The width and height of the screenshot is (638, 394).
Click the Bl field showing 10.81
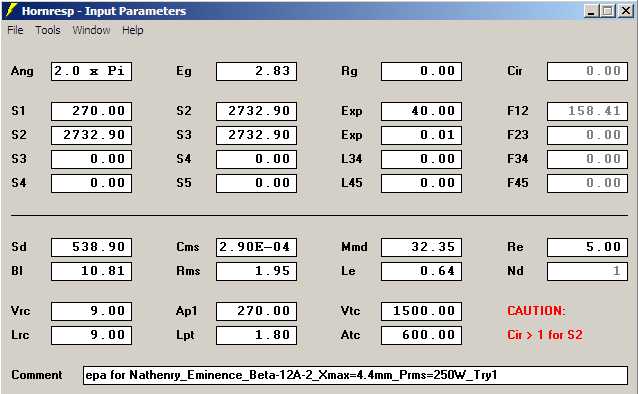point(92,271)
